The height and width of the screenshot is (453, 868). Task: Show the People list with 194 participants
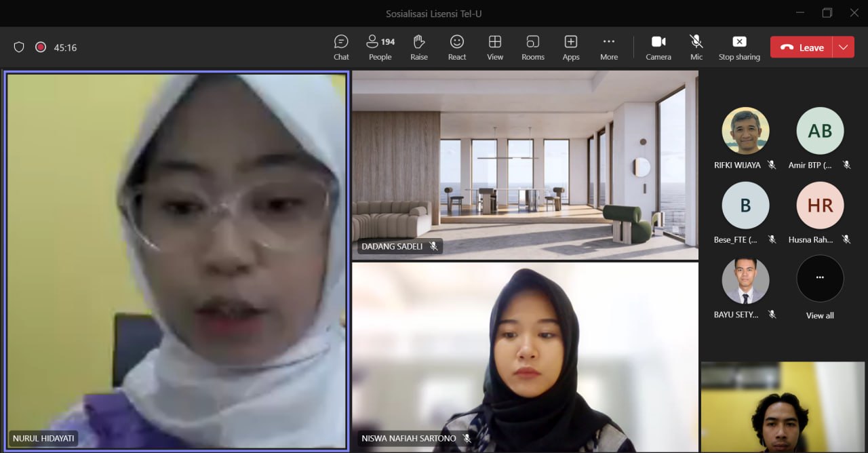380,47
